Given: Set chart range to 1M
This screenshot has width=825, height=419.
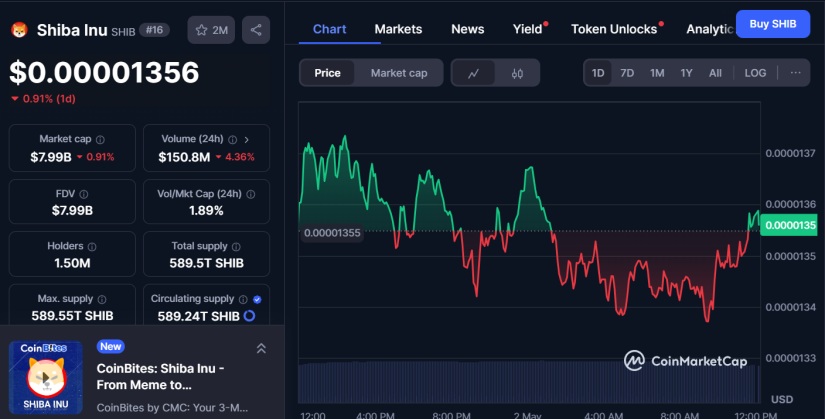Looking at the screenshot, I should (x=657, y=73).
